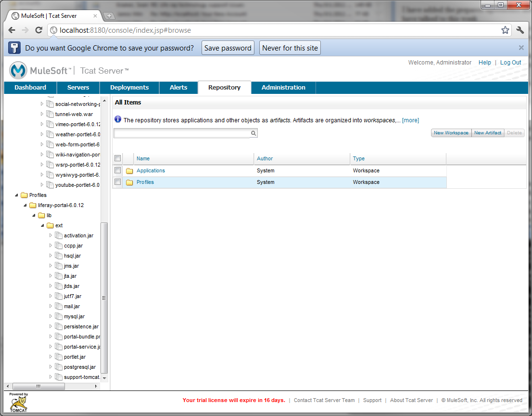The width and height of the screenshot is (532, 416).
Task: Click the tree vertical scrollbar thumb
Action: click(104, 298)
